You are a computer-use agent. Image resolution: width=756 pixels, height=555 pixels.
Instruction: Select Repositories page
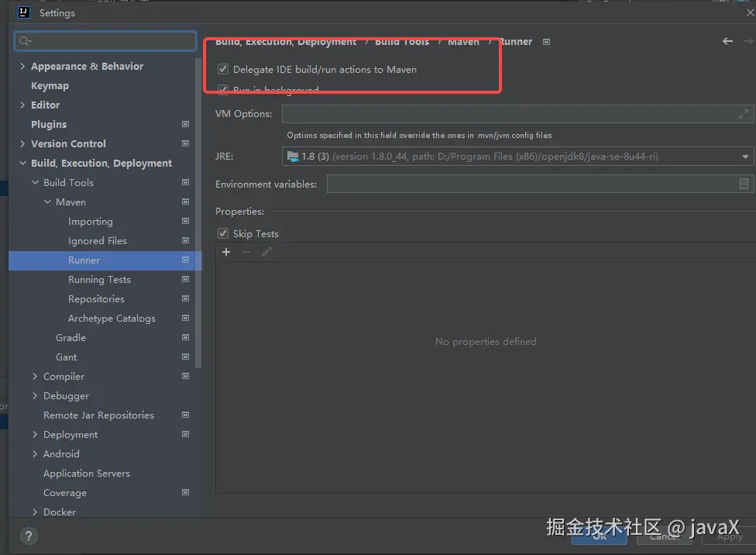pos(96,298)
